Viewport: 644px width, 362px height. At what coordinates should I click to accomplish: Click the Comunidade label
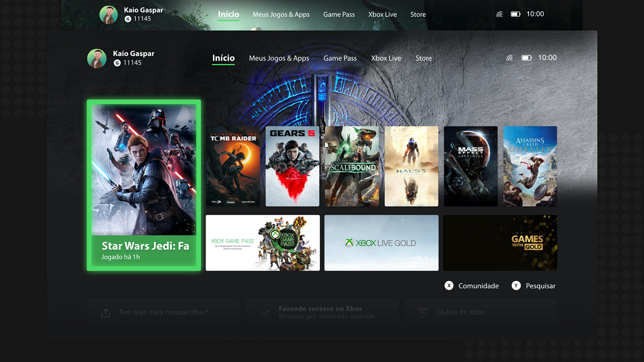478,286
